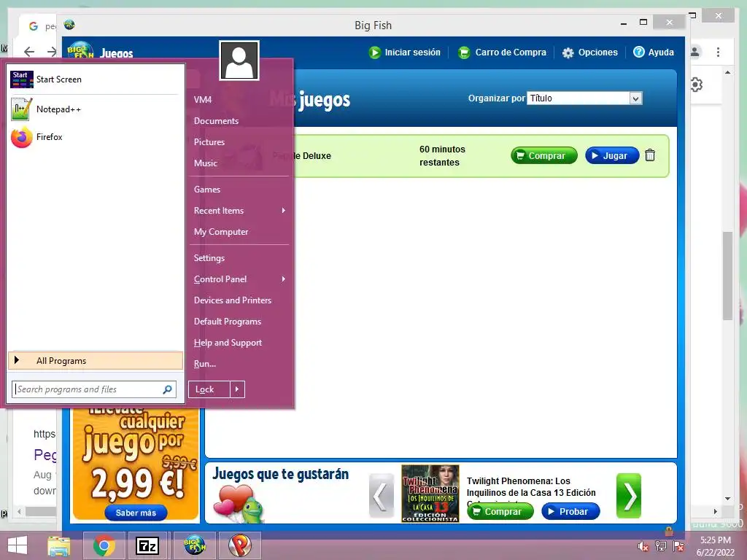Image resolution: width=747 pixels, height=560 pixels.
Task: Open Peggle taskbar icon
Action: pyautogui.click(x=239, y=545)
